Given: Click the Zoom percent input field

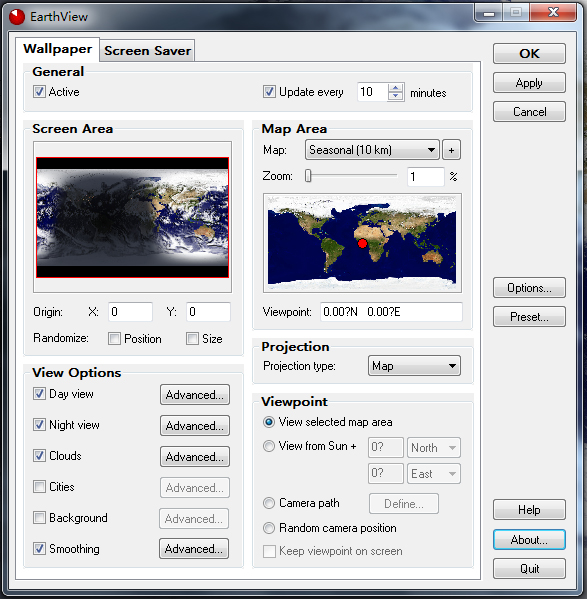Looking at the screenshot, I should click(425, 176).
